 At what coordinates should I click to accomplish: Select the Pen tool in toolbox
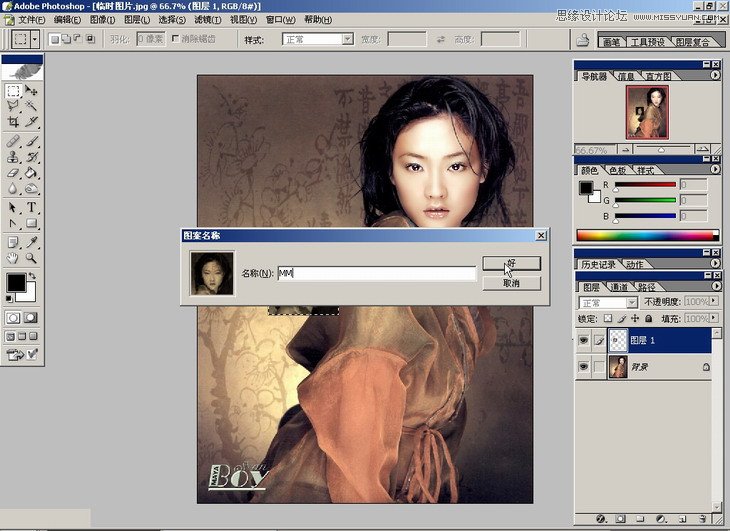point(13,223)
